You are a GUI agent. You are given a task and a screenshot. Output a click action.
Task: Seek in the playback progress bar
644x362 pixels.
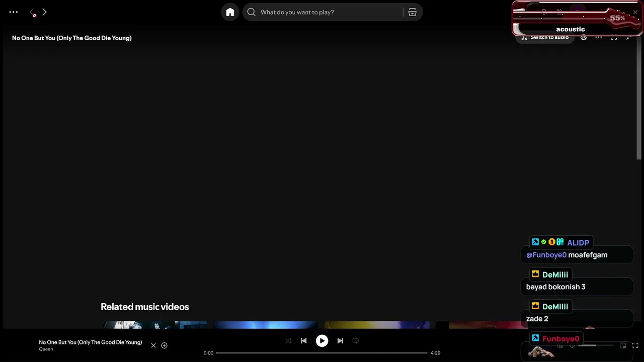tap(322, 353)
